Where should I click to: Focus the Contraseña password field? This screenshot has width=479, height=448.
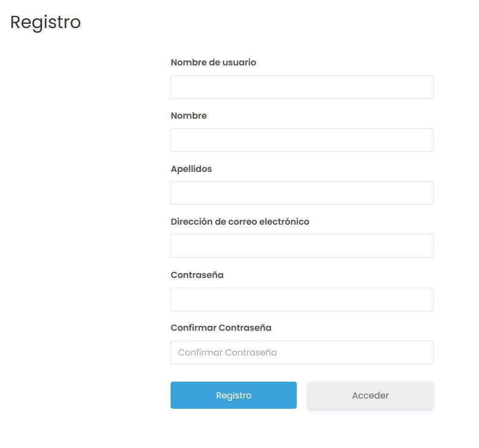click(x=302, y=299)
